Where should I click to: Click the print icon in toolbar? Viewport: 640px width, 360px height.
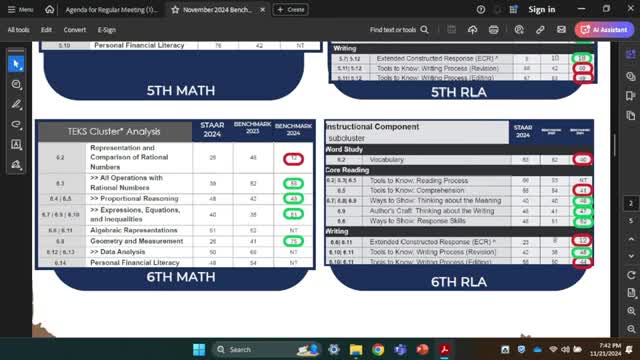[493, 30]
